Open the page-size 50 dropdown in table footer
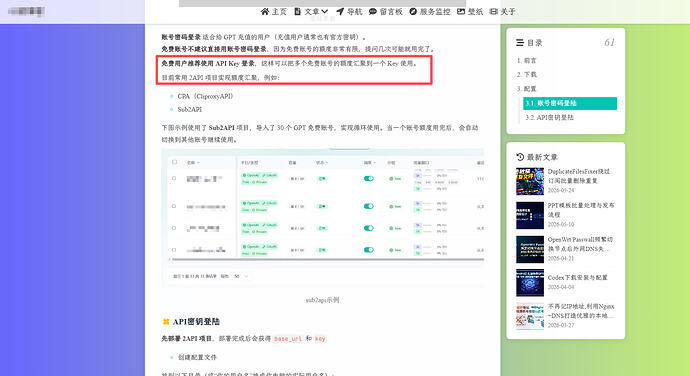This screenshot has width=690, height=376. tap(241, 276)
